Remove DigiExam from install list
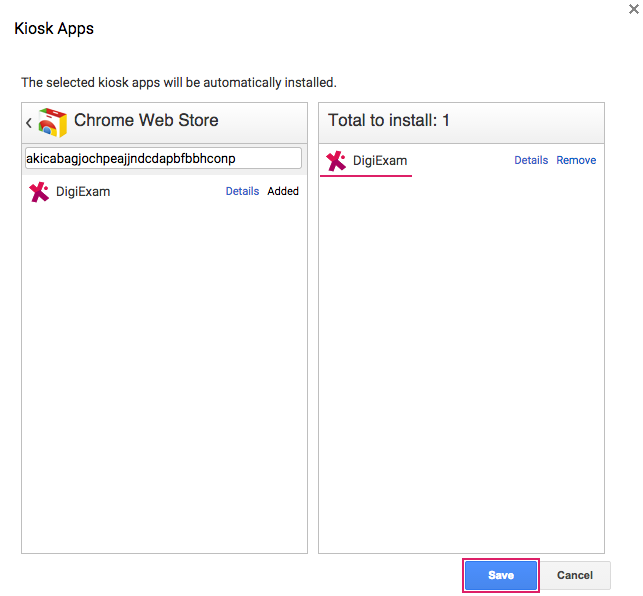 click(576, 160)
